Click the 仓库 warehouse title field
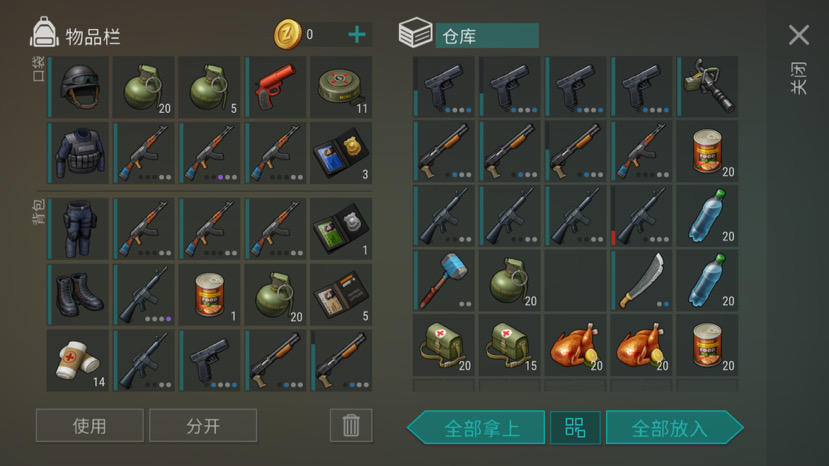Screen dimensions: 829x466 (487, 35)
